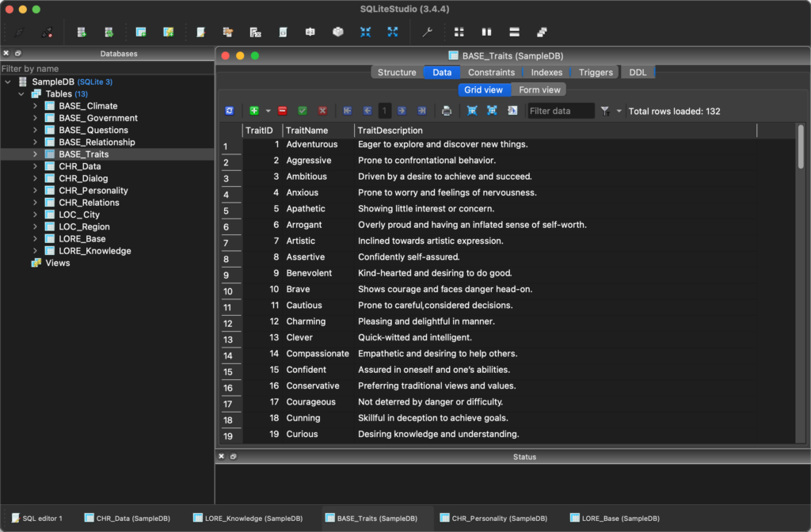811x532 pixels.
Task: Focus the Filter data field
Action: coord(561,111)
